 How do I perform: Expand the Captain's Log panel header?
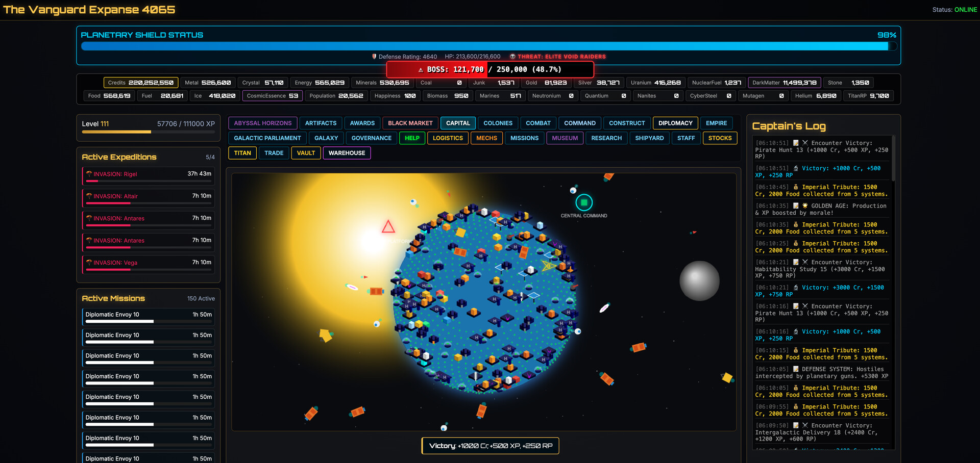789,126
